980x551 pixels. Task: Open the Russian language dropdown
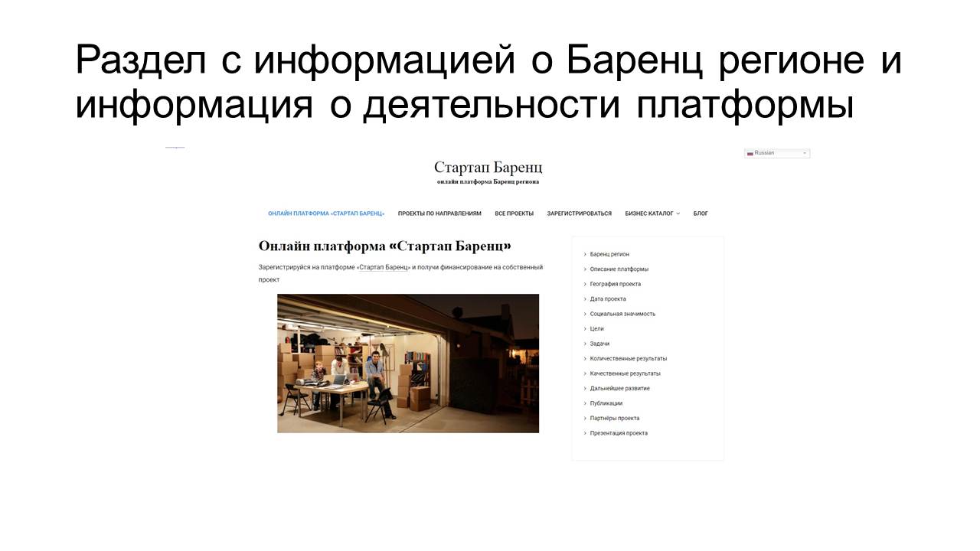(x=777, y=153)
